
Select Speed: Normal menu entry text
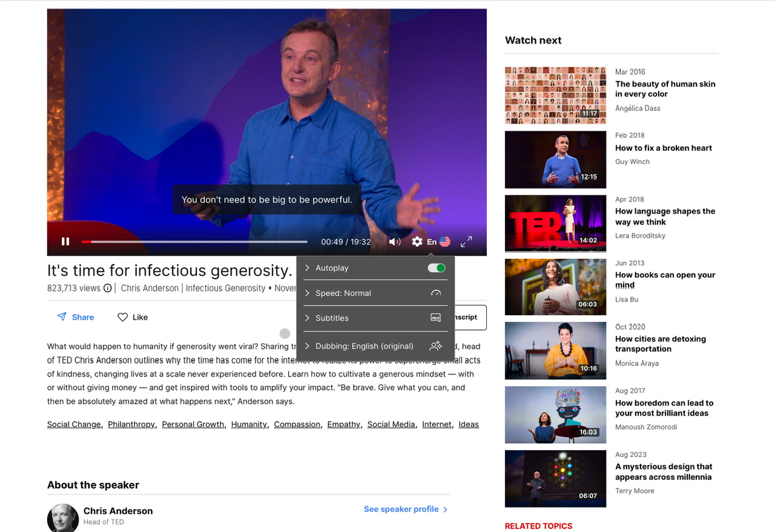(343, 293)
